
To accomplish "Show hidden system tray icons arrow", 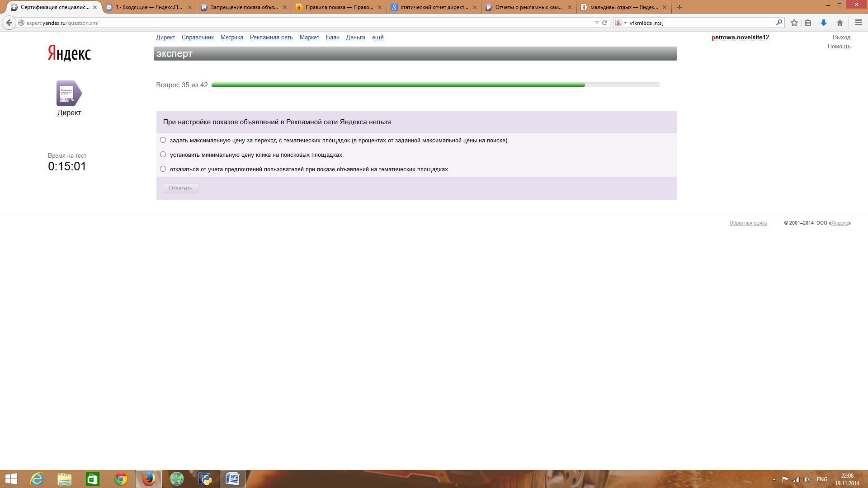I will (774, 479).
